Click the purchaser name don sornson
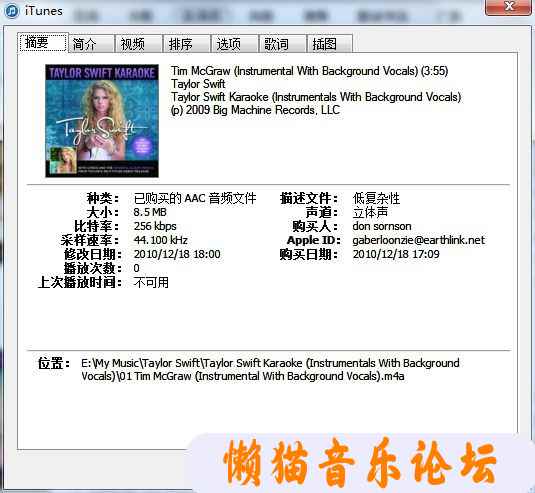Image resolution: width=535 pixels, height=493 pixels. pos(382,226)
